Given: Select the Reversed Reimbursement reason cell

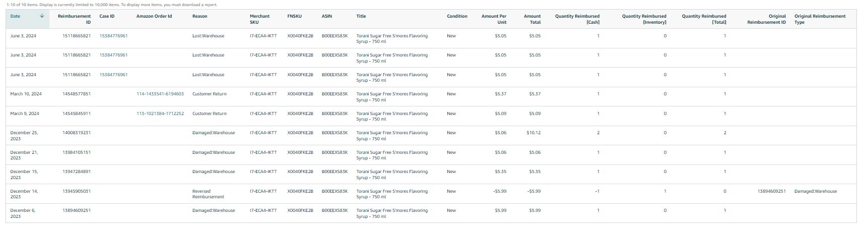Looking at the screenshot, I should click(208, 194).
